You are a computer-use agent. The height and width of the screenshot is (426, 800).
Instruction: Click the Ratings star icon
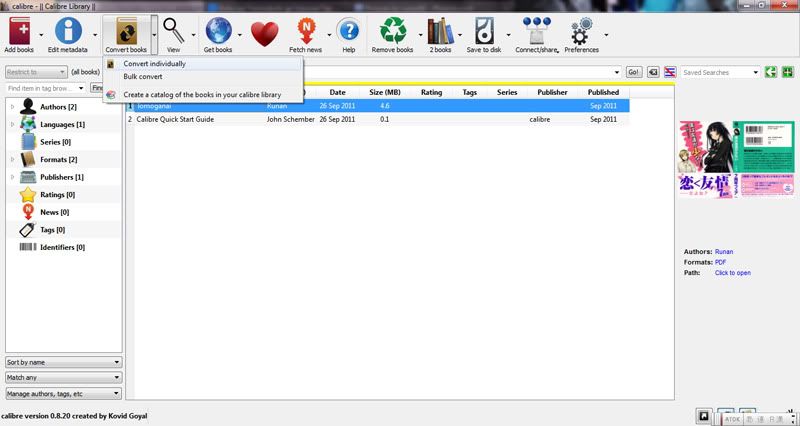28,194
